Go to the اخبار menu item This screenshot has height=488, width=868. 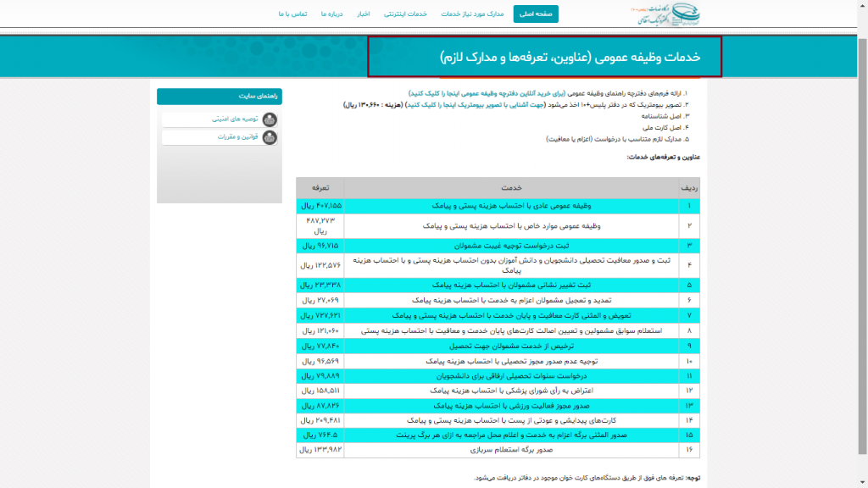click(363, 14)
